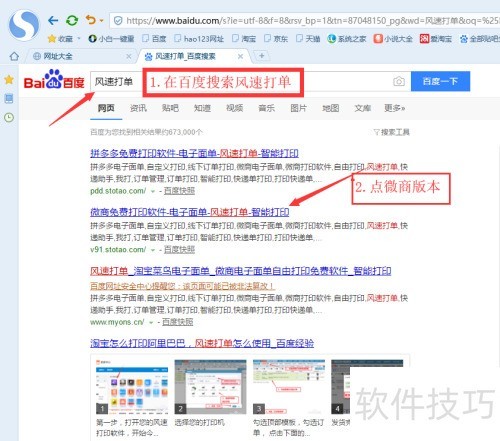This screenshot has width=500, height=441.
Task: Click the 百度一下 search button
Action: pyautogui.click(x=440, y=81)
